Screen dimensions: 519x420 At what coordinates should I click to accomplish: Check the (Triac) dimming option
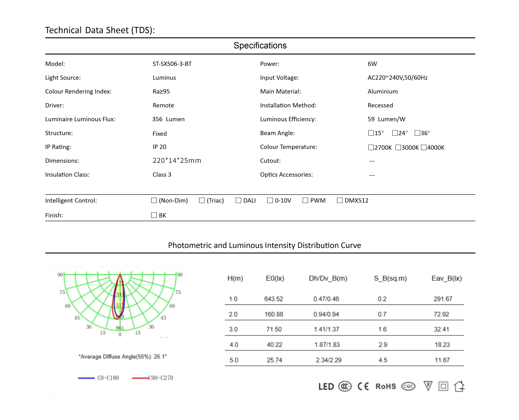(x=202, y=200)
